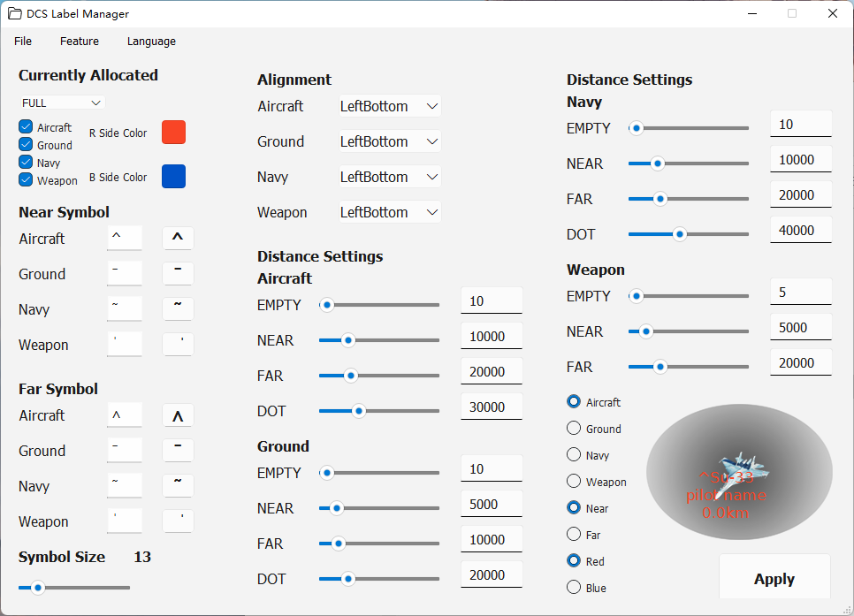Open the Language menu

pyautogui.click(x=150, y=41)
